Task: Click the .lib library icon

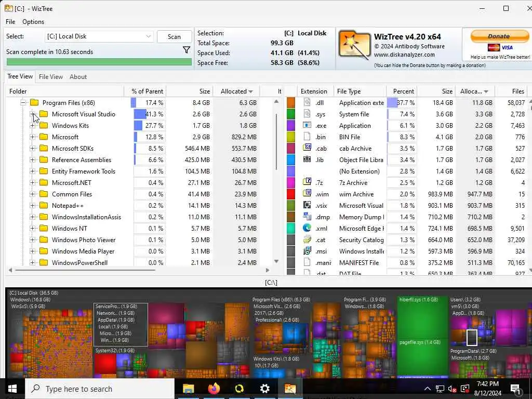Action: 307,159
